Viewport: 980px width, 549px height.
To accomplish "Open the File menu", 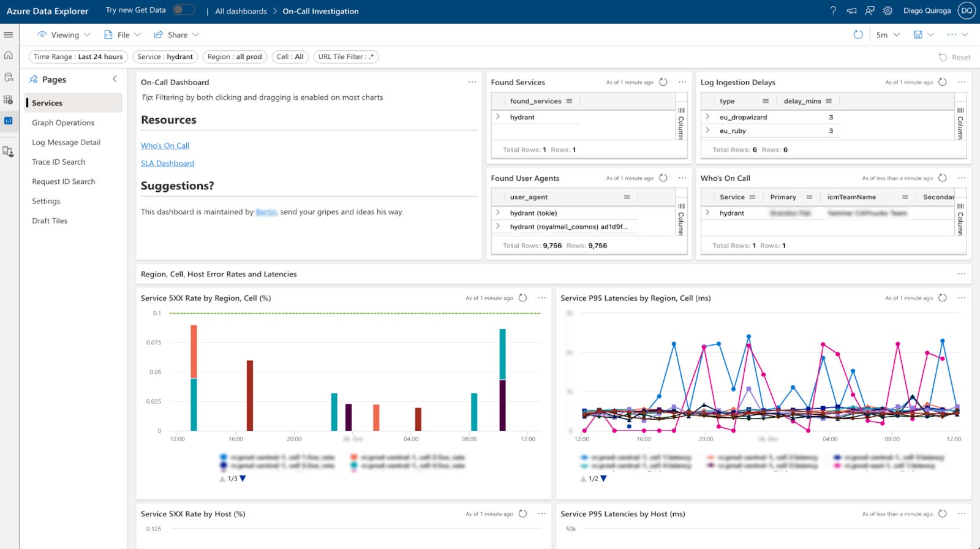I will point(123,35).
